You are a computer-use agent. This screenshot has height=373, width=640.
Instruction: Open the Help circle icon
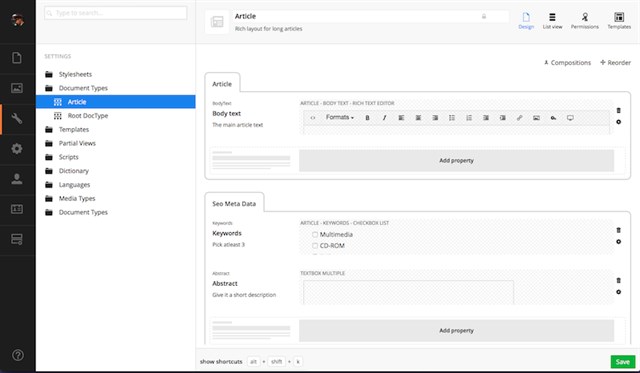(x=18, y=355)
